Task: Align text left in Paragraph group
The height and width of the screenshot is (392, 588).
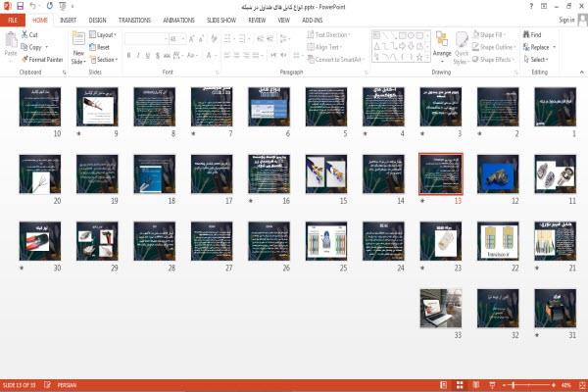Action: pos(227,56)
